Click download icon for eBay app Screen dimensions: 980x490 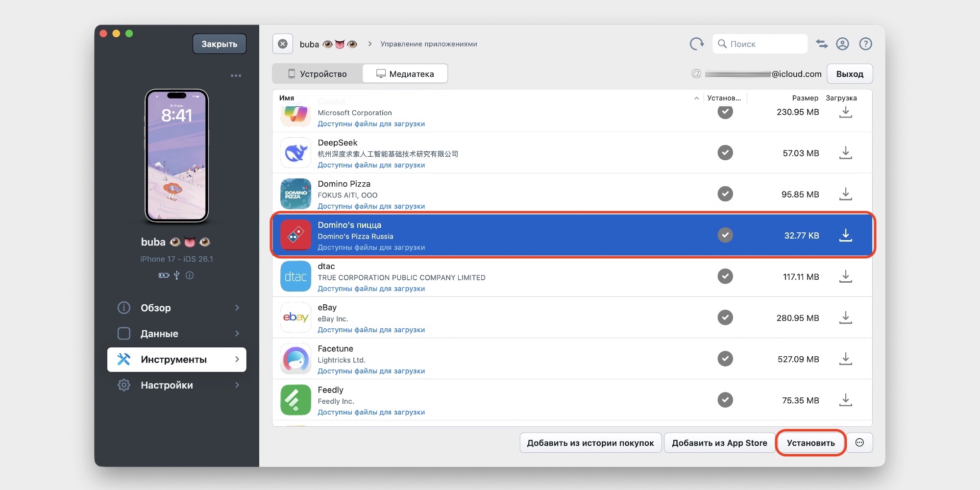point(845,318)
